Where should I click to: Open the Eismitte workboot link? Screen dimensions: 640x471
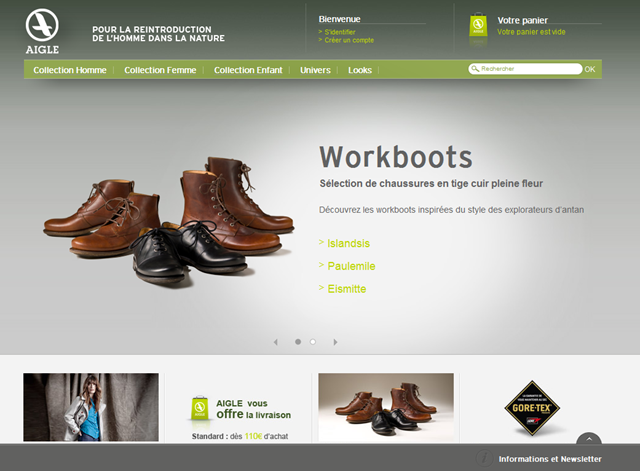click(x=347, y=289)
